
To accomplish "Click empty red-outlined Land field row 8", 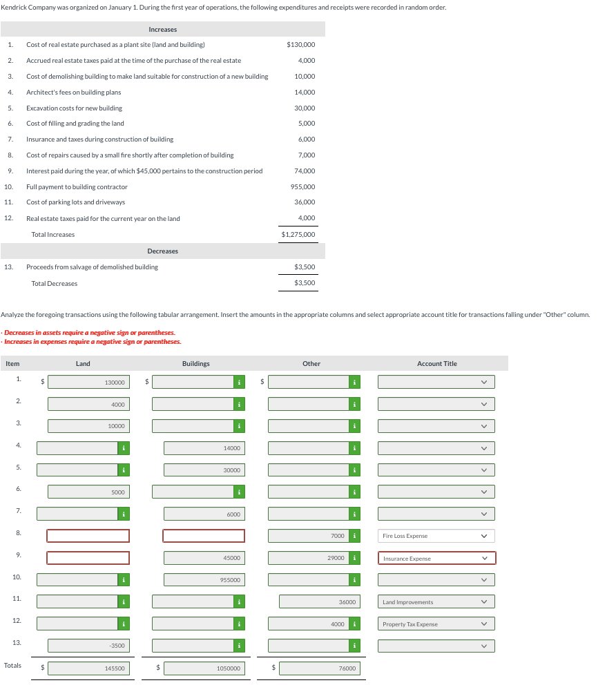I will click(88, 536).
